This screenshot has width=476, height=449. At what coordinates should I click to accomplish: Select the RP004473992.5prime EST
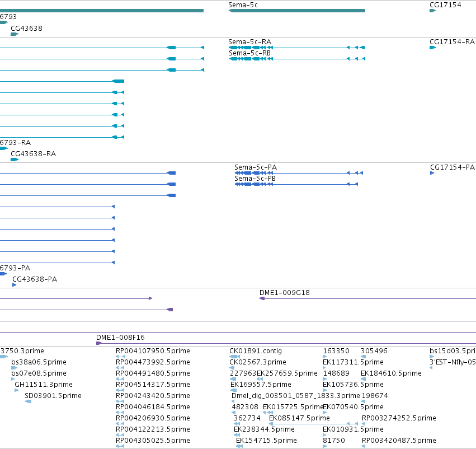point(153,362)
